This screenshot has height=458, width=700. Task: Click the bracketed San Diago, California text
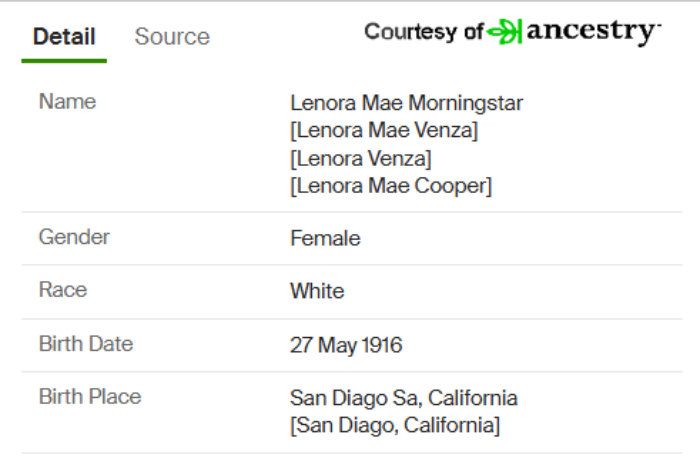pyautogui.click(x=395, y=425)
